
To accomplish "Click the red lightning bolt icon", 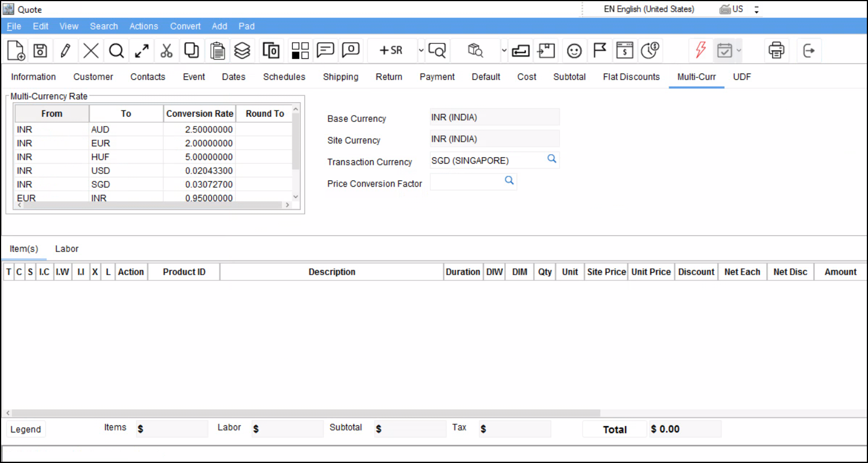I will tap(701, 51).
